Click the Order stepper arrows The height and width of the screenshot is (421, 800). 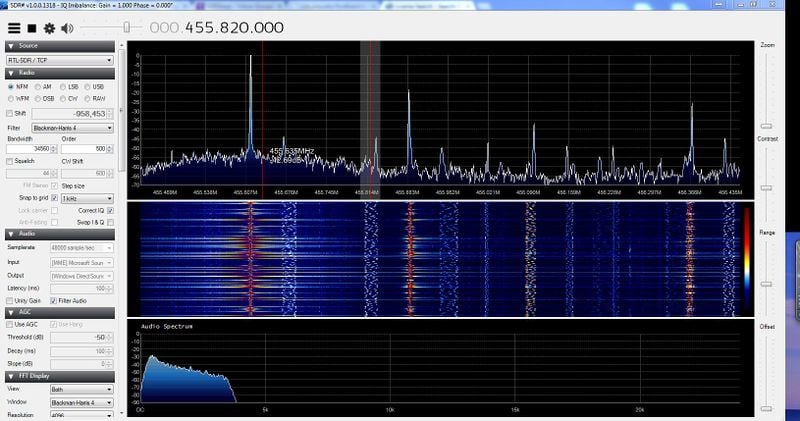pos(110,149)
